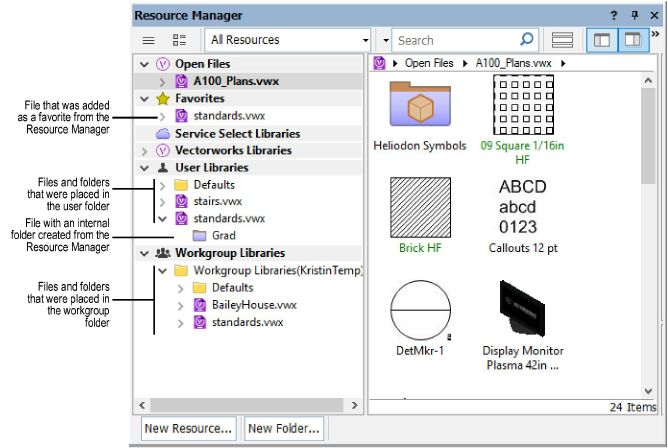Viewport: 668px width, 448px height.
Task: Open the search options dropdown arrow
Action: tap(386, 40)
